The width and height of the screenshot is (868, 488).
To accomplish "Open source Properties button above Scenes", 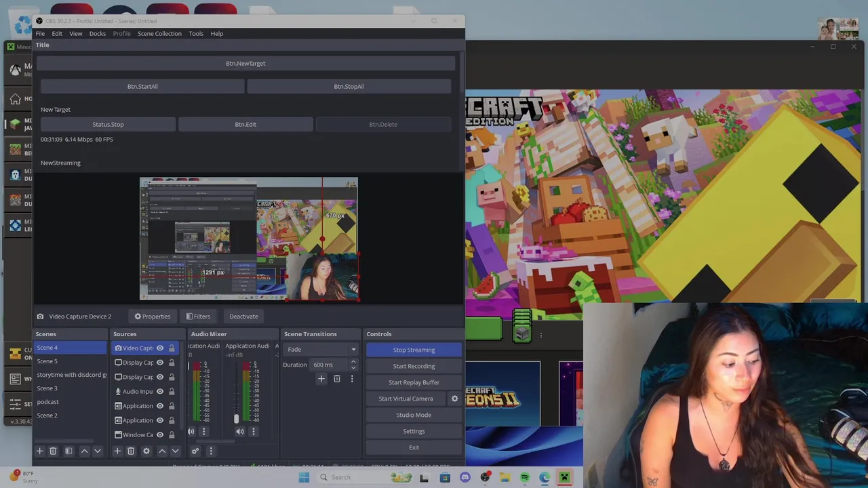I will [x=153, y=317].
